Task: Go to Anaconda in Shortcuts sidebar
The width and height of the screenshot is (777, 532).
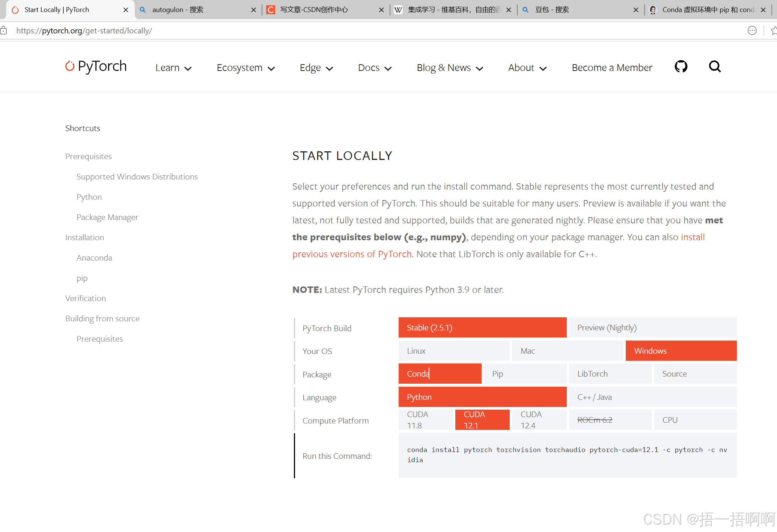Action: pyautogui.click(x=94, y=258)
